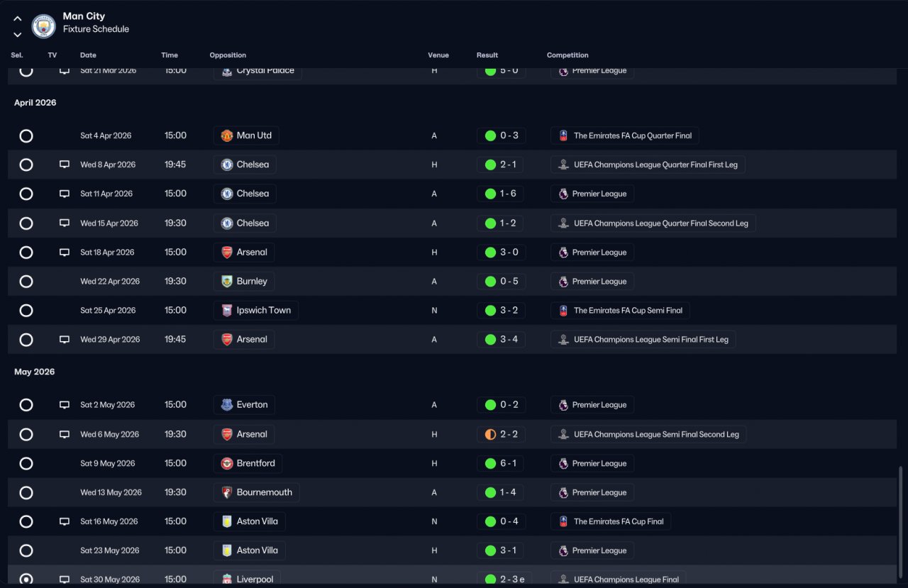Go to previous team with up chevron

pyautogui.click(x=18, y=19)
